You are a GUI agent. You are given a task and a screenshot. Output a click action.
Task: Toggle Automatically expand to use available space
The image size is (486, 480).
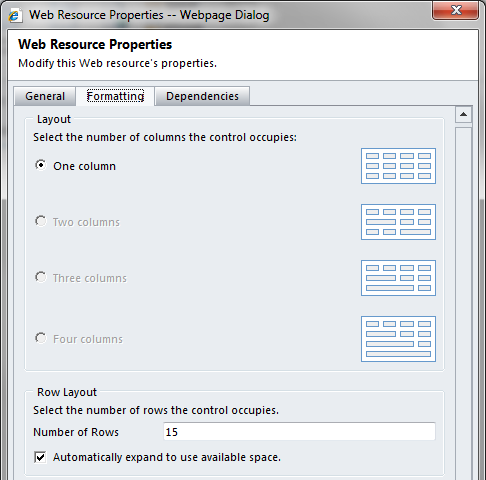click(40, 457)
